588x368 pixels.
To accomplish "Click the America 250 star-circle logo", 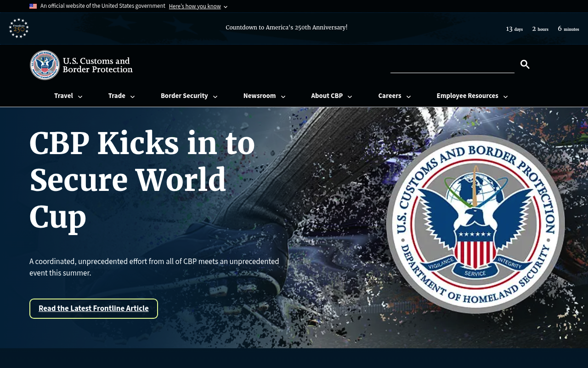I will 19,28.
